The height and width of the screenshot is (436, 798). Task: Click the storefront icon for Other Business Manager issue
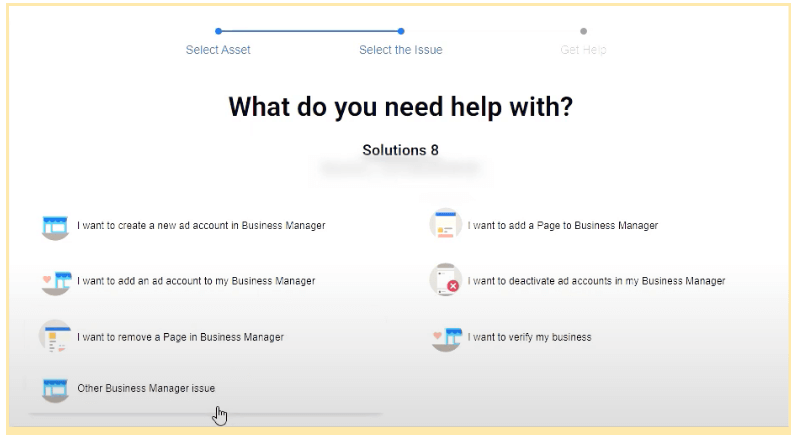coord(55,390)
